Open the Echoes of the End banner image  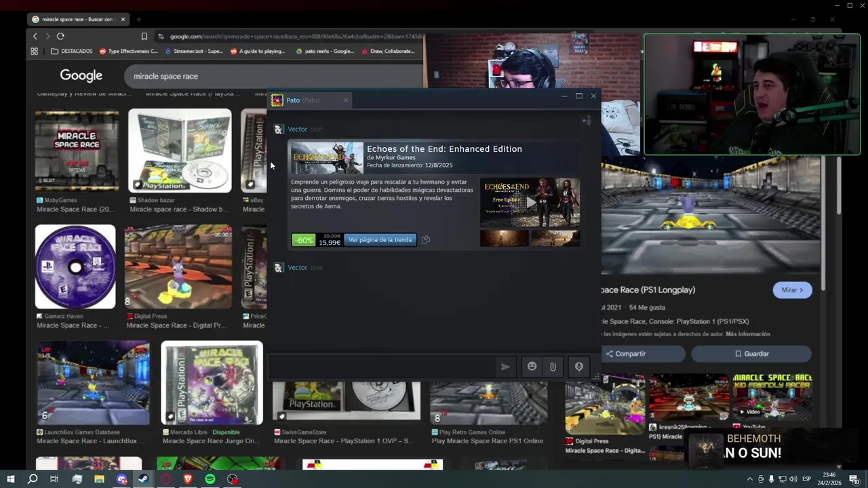pos(328,158)
